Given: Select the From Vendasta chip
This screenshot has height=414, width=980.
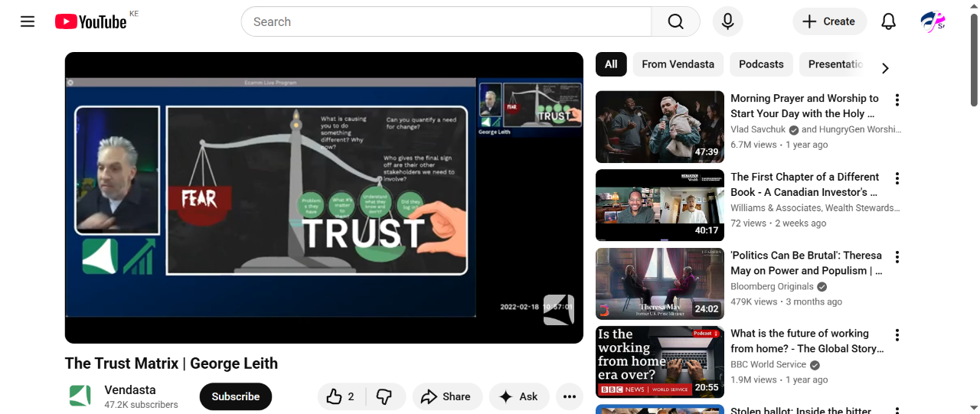Looking at the screenshot, I should point(678,64).
